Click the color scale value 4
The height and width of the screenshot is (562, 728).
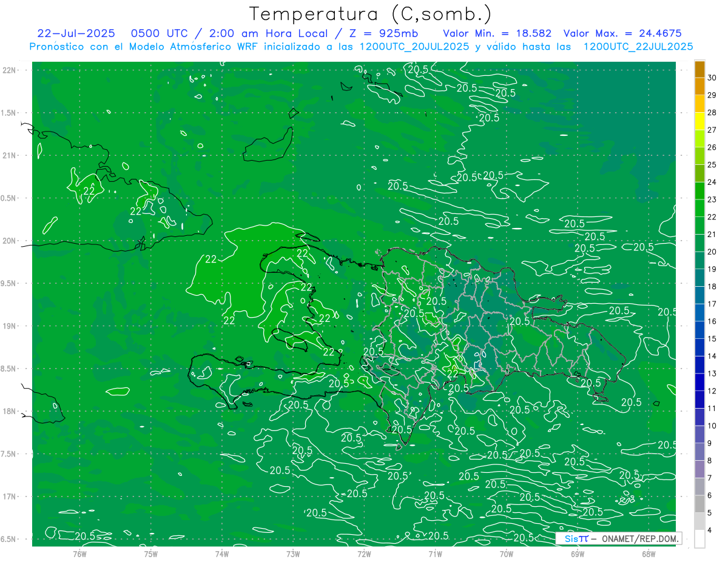pyautogui.click(x=711, y=530)
